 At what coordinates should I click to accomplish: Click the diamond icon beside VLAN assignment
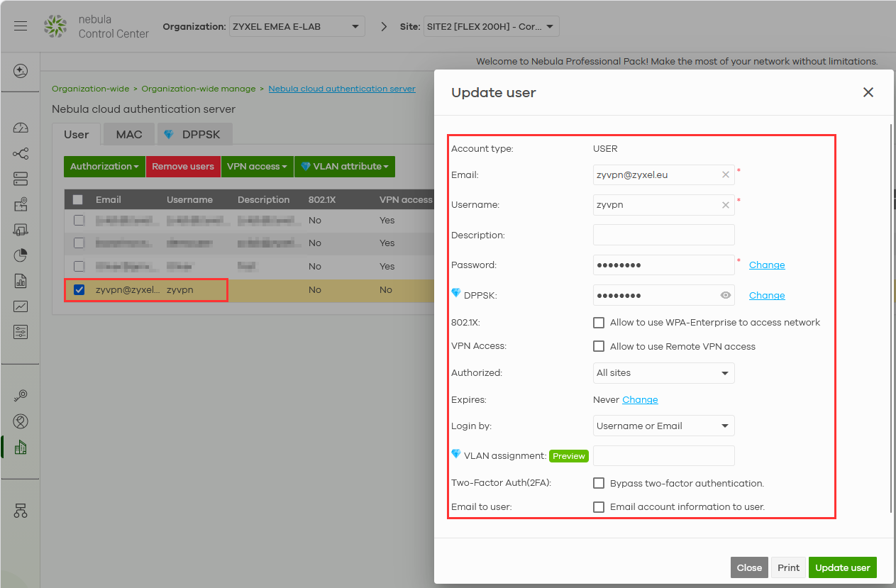pos(456,454)
